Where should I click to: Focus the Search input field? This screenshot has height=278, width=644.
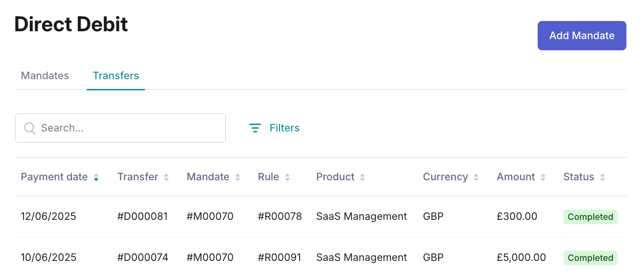[121, 128]
